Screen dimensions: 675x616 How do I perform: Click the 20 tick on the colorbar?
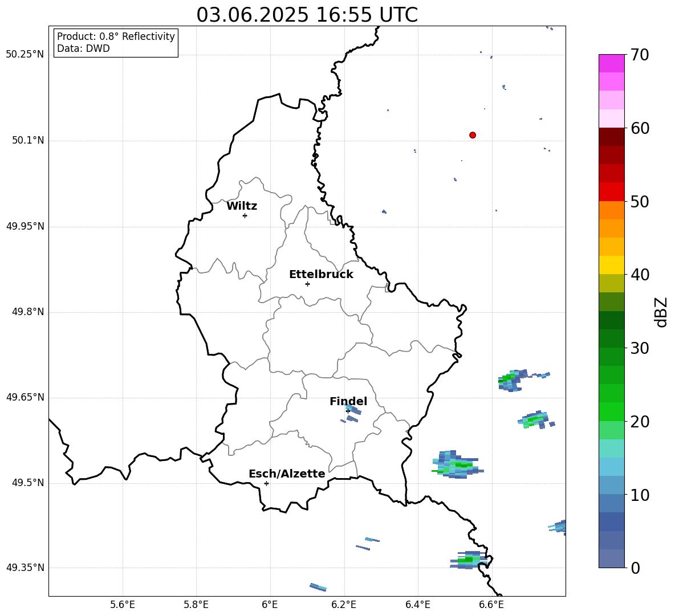click(x=639, y=421)
